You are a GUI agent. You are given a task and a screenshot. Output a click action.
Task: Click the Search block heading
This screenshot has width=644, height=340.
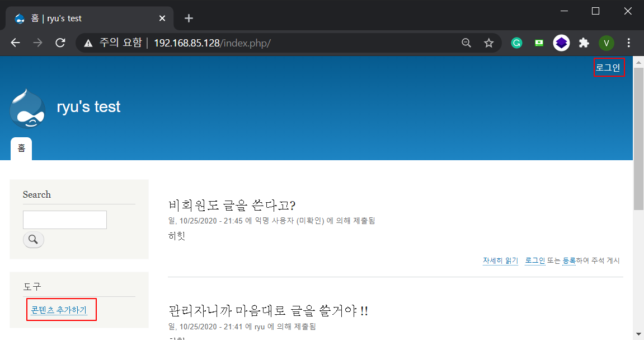[x=36, y=194]
